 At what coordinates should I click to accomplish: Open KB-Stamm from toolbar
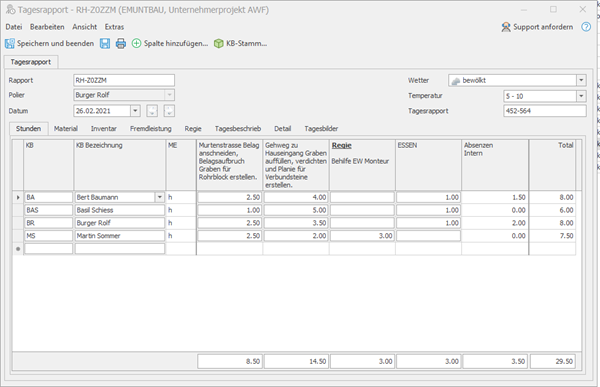tap(240, 44)
